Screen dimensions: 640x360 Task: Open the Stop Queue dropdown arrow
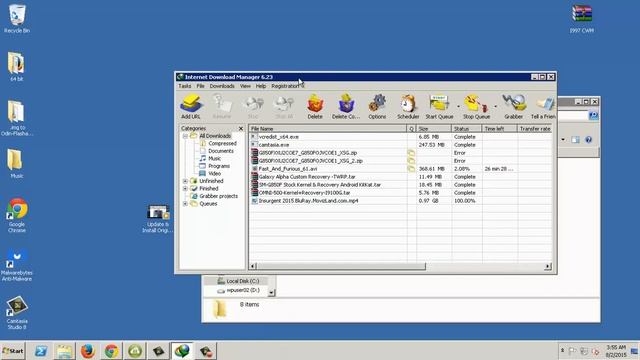pos(495,107)
